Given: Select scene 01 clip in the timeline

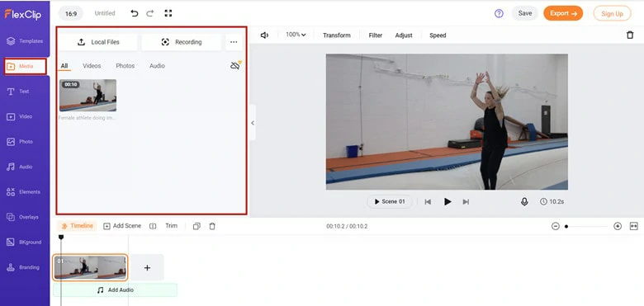Looking at the screenshot, I should point(90,267).
